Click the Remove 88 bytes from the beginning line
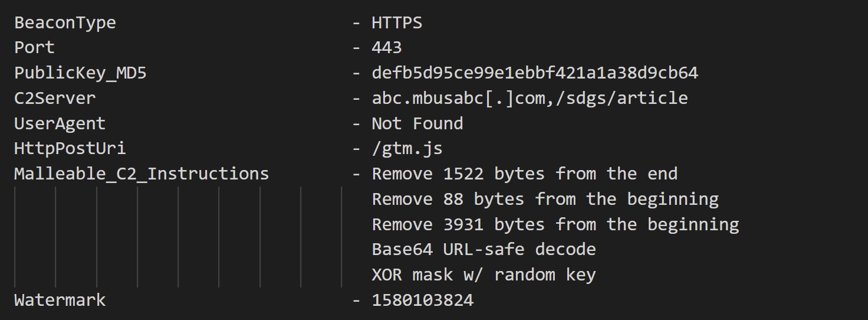Image resolution: width=868 pixels, height=320 pixels. (x=545, y=200)
